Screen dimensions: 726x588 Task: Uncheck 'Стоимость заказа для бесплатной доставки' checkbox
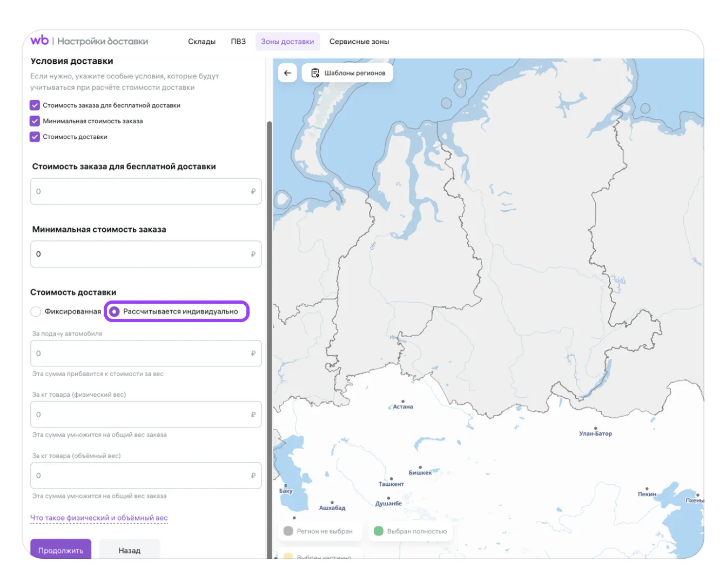[x=35, y=105]
